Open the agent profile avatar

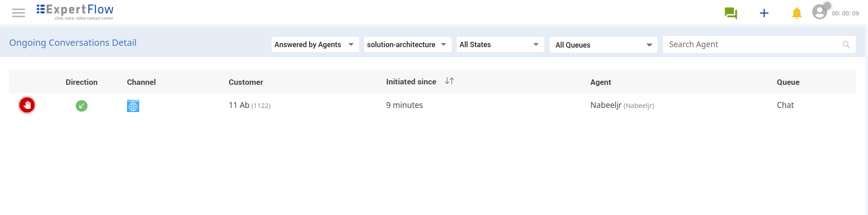pyautogui.click(x=819, y=12)
